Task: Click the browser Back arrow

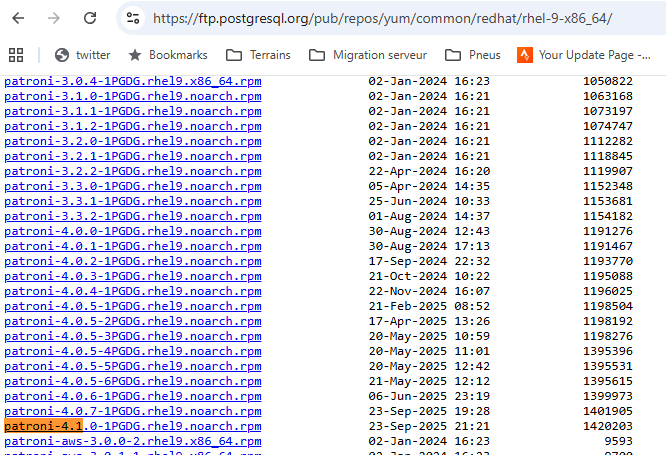Action: (18, 18)
